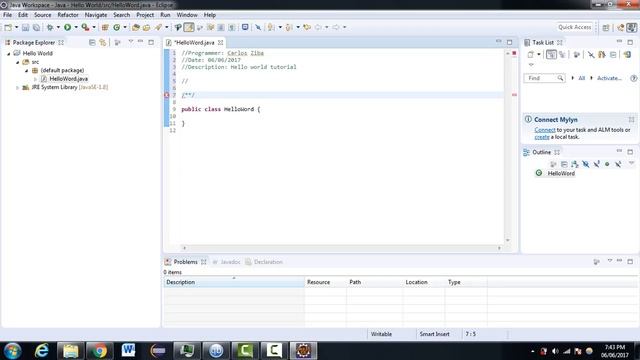
Task: Open Back navigation history dropdown arrow
Action: [327, 27]
